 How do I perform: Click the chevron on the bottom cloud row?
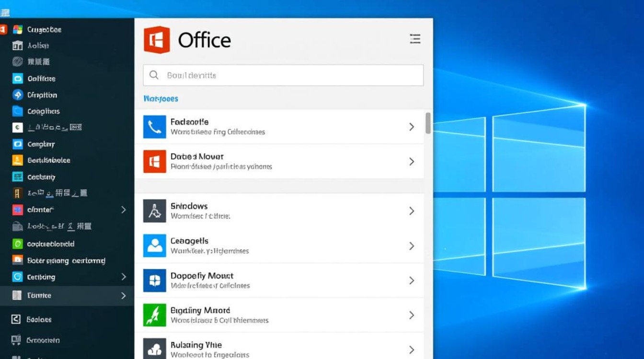pyautogui.click(x=412, y=350)
